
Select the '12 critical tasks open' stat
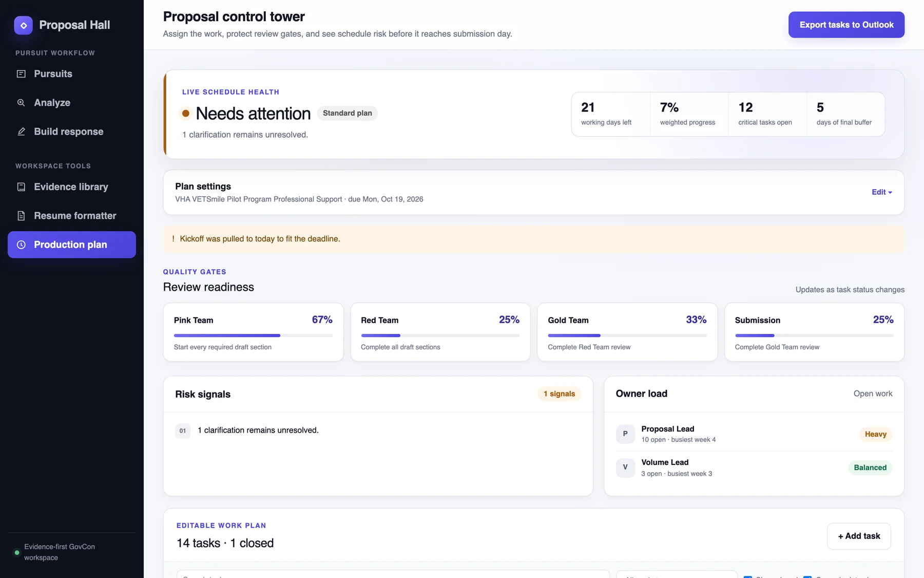pyautogui.click(x=767, y=114)
